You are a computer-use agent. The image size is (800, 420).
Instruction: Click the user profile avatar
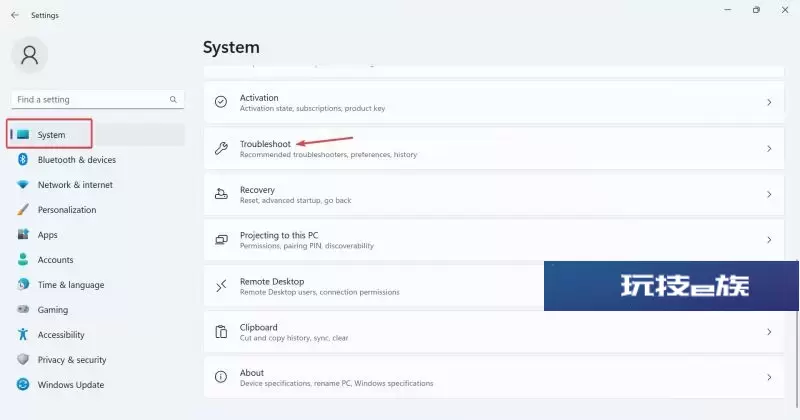pyautogui.click(x=30, y=55)
